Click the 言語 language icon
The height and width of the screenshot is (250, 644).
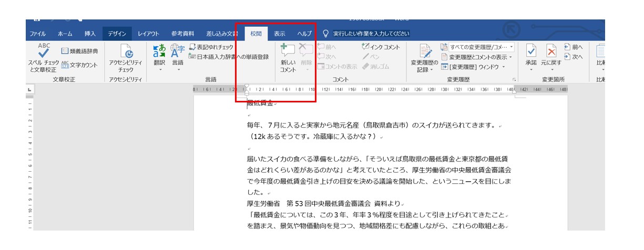[178, 51]
